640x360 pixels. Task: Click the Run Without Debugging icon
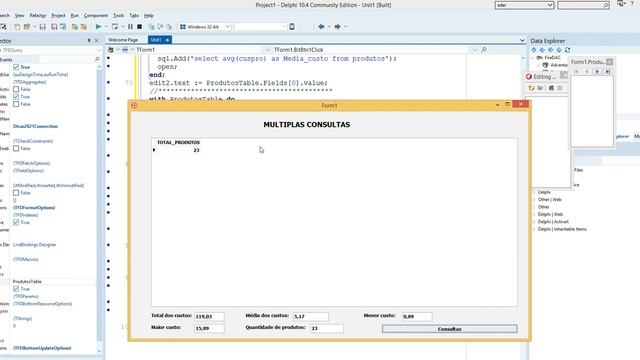click(x=115, y=27)
